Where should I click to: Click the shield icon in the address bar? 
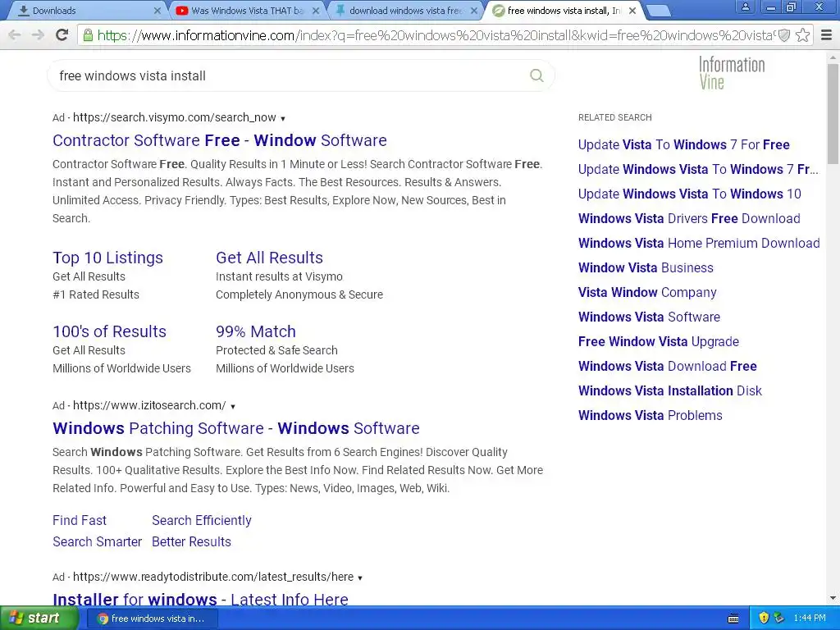(783, 35)
